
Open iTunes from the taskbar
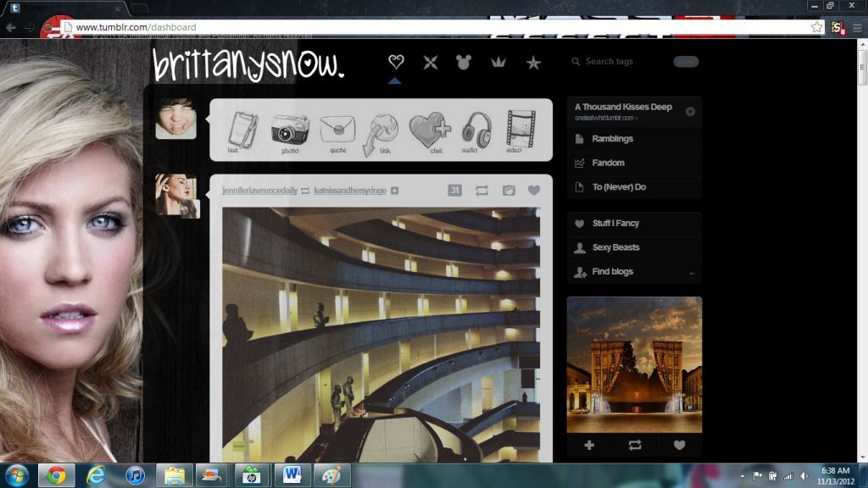(x=135, y=475)
